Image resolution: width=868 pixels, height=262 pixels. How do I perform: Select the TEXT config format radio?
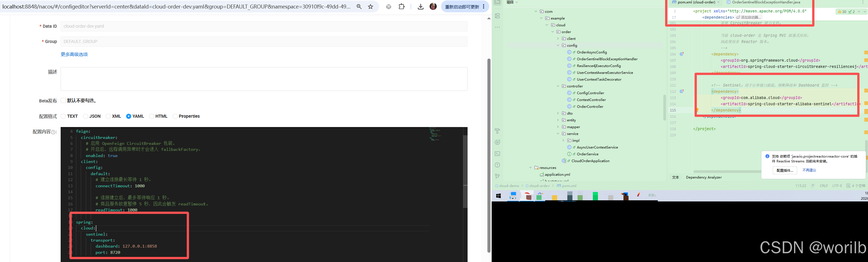63,116
